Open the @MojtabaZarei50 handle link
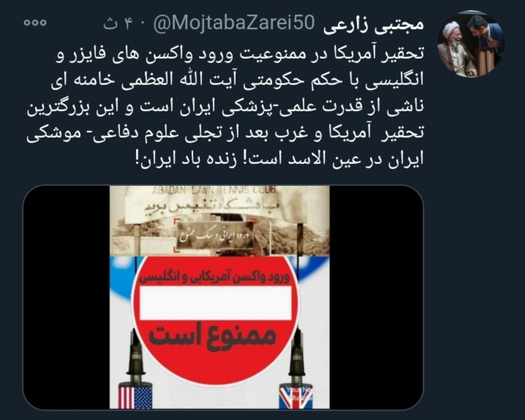This screenshot has height=420, width=525. [x=233, y=23]
